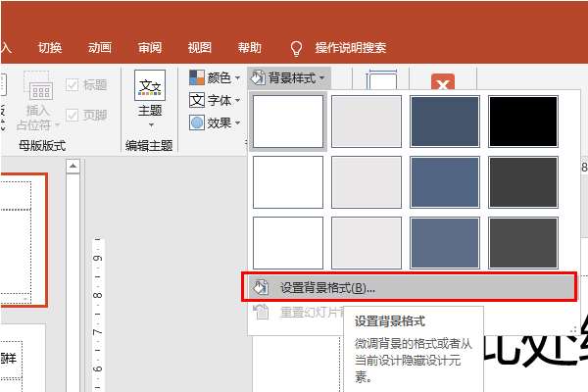Click the vertical ruler

point(97,314)
